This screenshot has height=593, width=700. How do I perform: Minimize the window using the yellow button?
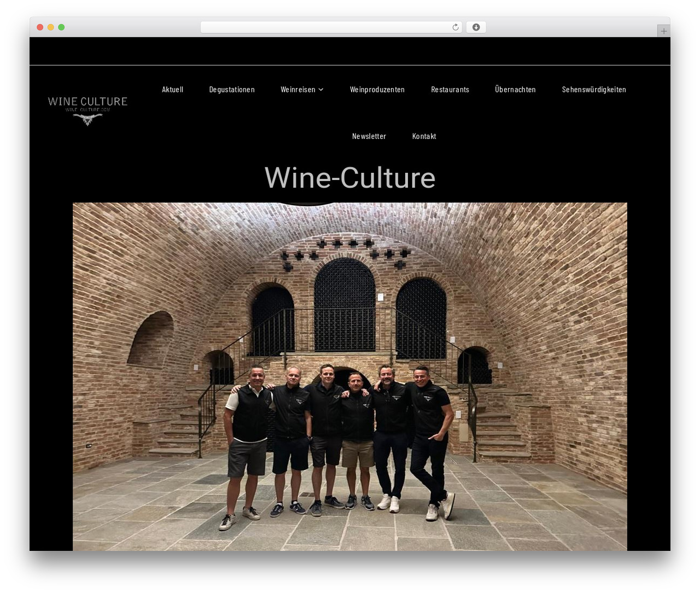[x=51, y=27]
